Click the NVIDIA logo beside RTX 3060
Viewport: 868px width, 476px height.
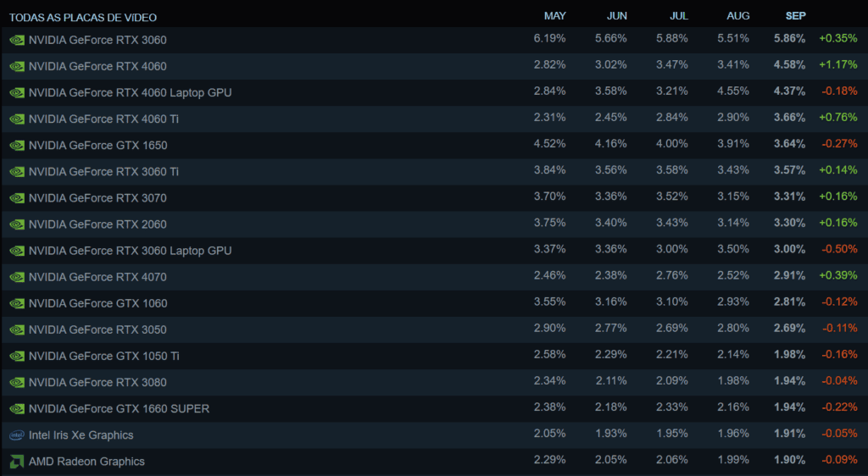pos(16,40)
